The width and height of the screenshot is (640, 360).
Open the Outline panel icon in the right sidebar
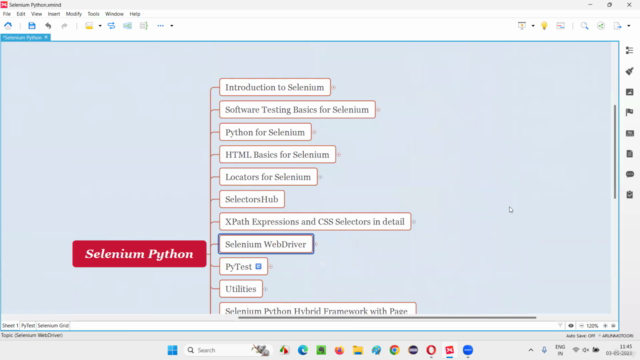(629, 50)
